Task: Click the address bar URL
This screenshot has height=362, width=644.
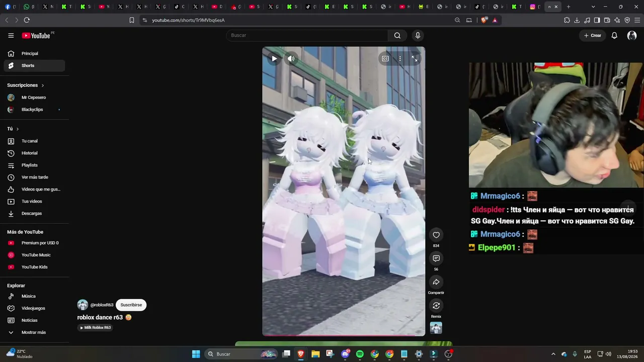Action: tap(189, 20)
